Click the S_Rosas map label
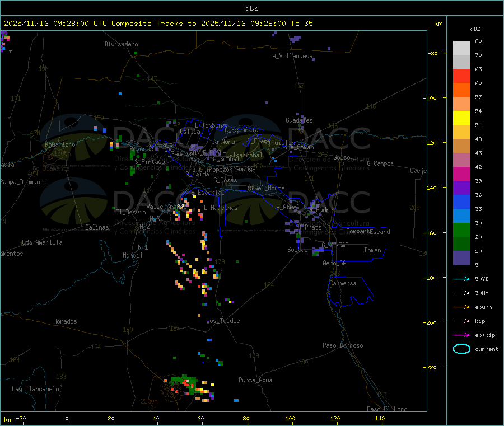This screenshot has height=426, width=504. click(225, 180)
